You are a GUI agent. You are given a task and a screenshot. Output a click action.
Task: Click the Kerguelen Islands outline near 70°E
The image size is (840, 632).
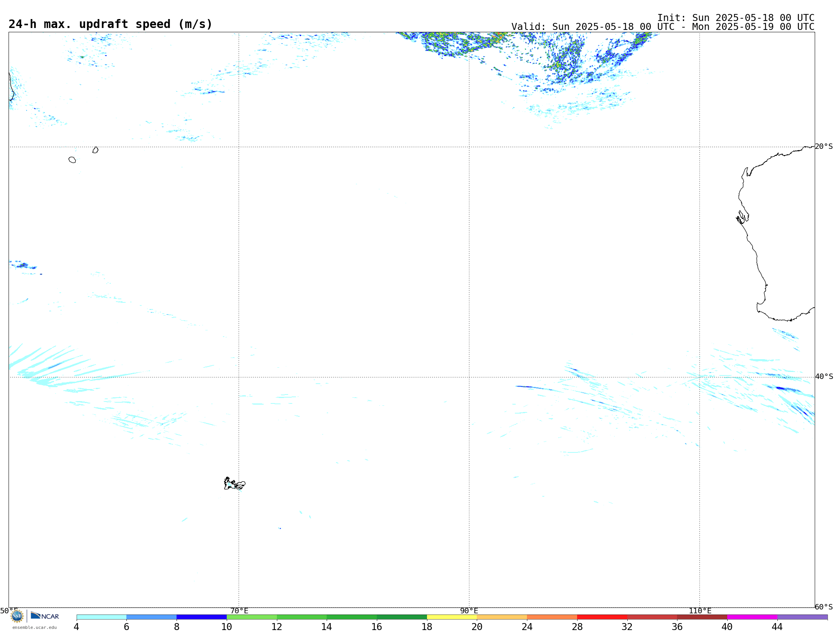tap(234, 484)
